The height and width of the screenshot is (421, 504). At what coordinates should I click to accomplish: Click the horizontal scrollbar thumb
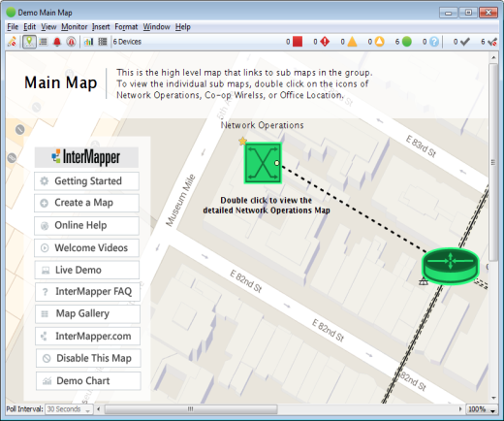point(191,409)
